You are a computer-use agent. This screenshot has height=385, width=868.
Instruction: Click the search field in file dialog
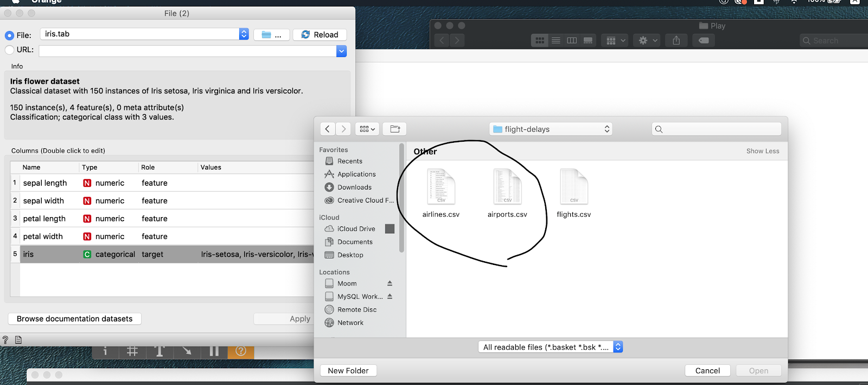tap(717, 129)
